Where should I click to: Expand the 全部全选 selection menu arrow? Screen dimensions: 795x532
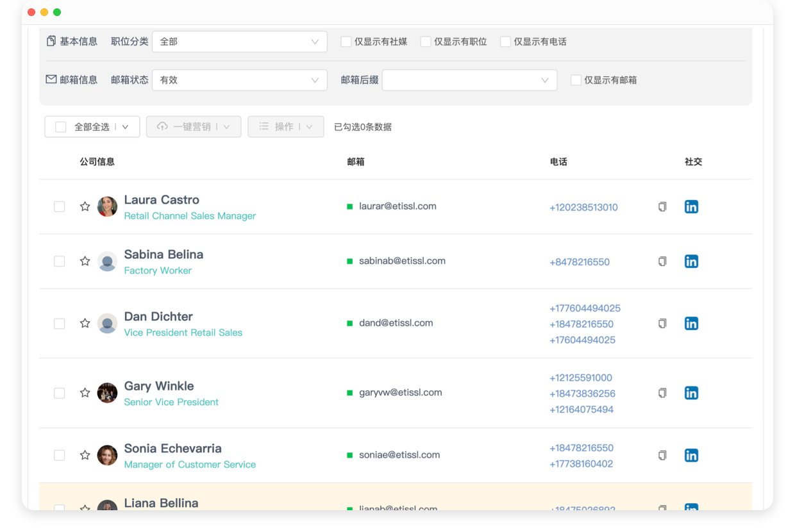[x=126, y=126]
